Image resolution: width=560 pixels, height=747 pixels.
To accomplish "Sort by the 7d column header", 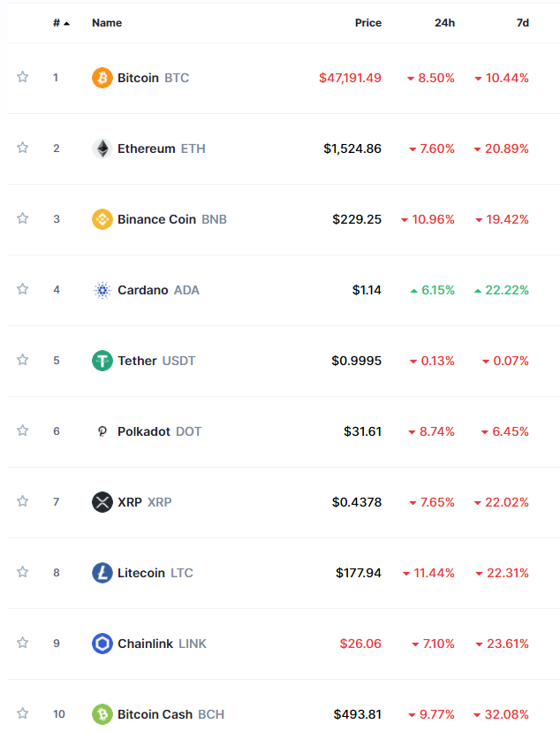I will (x=523, y=23).
